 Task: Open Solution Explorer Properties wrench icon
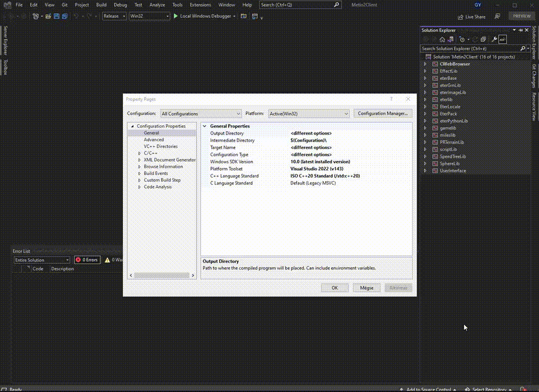click(x=494, y=39)
